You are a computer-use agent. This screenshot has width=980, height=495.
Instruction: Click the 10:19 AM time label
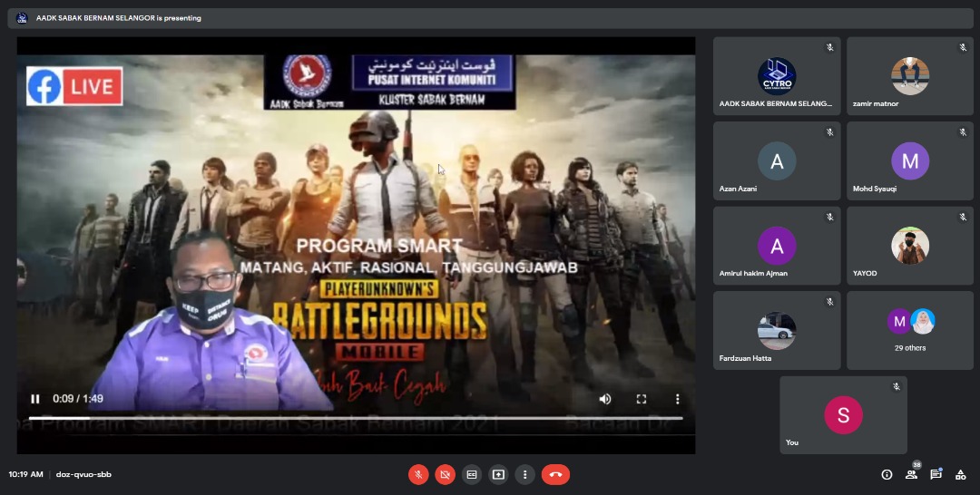point(25,474)
